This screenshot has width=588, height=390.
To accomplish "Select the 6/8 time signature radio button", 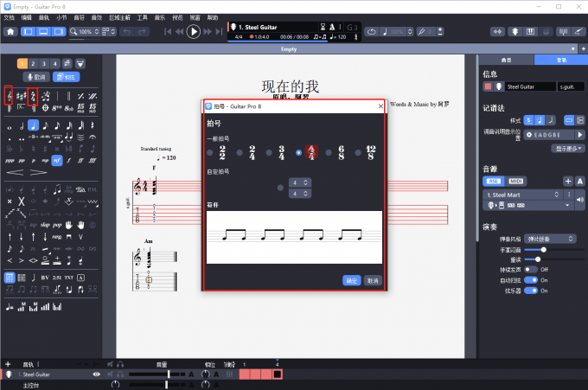I will [329, 152].
